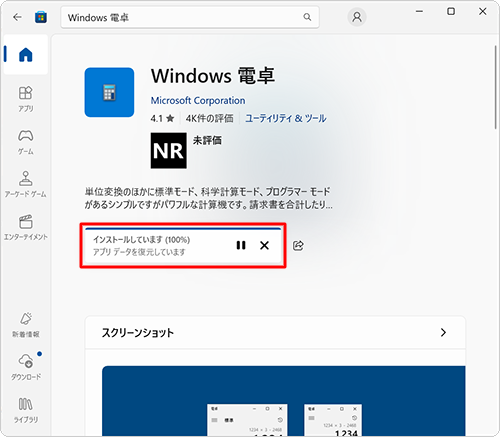Open ライブラリ in the sidebar
Viewport: 500px width, 437px height.
click(x=26, y=410)
